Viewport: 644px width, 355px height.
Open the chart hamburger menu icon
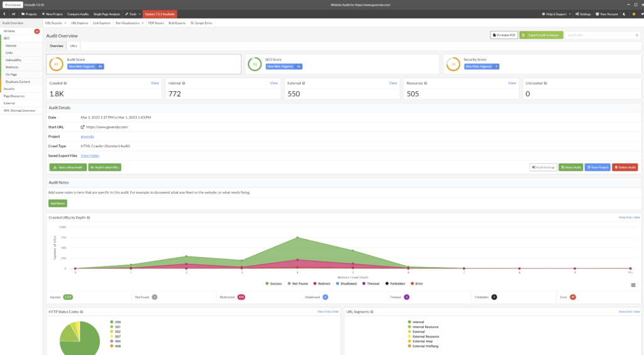tap(633, 285)
